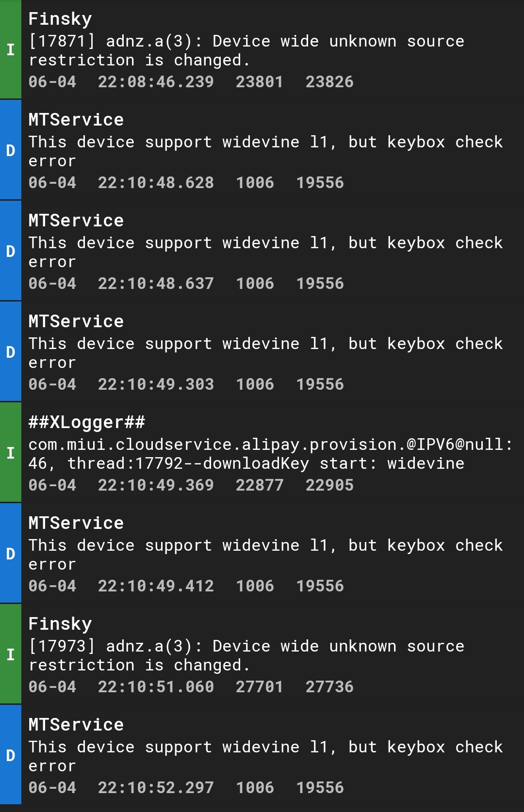
Task: Click the timestamp 22:10:49.369 of the XLogger entry
Action: pos(156,485)
